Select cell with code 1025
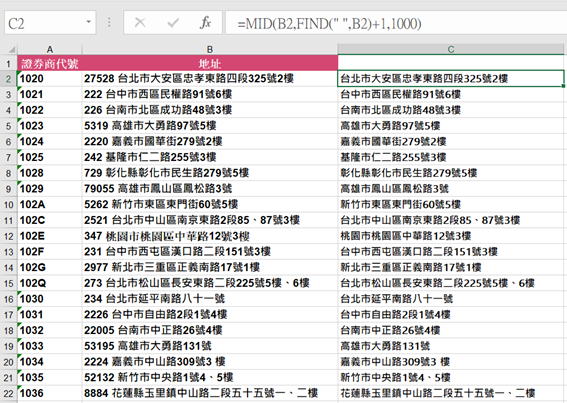Image resolution: width=567 pixels, height=403 pixels. click(x=50, y=157)
